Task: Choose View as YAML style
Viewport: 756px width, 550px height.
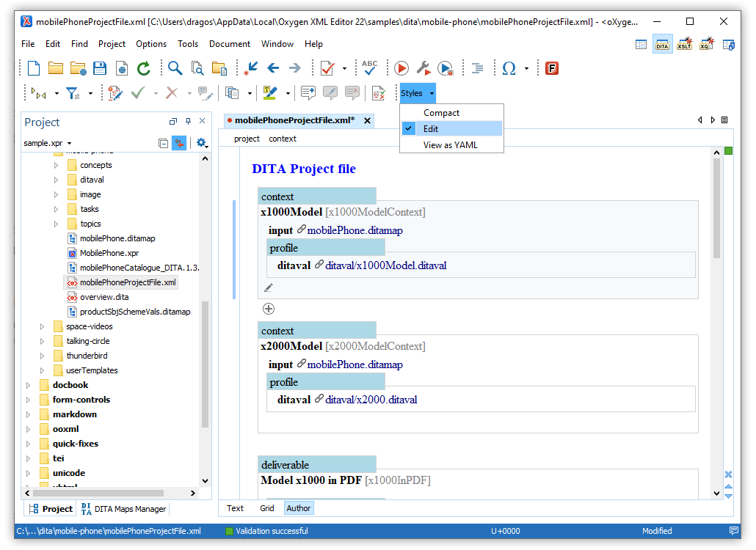Action: point(452,145)
